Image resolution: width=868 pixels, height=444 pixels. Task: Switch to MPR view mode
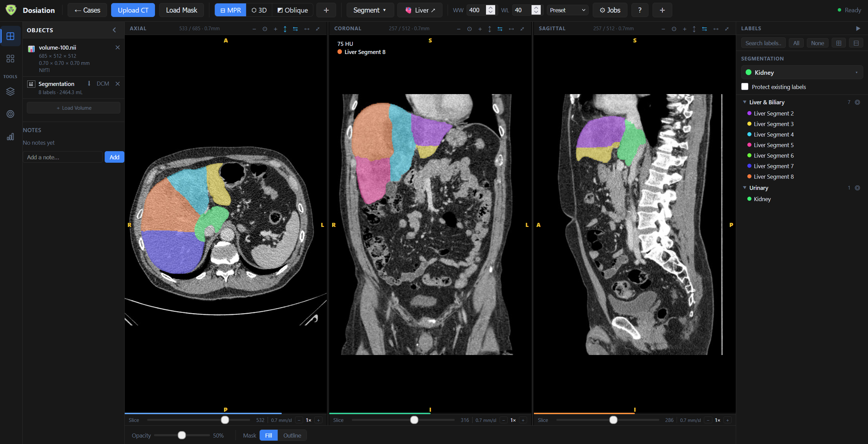click(x=230, y=10)
